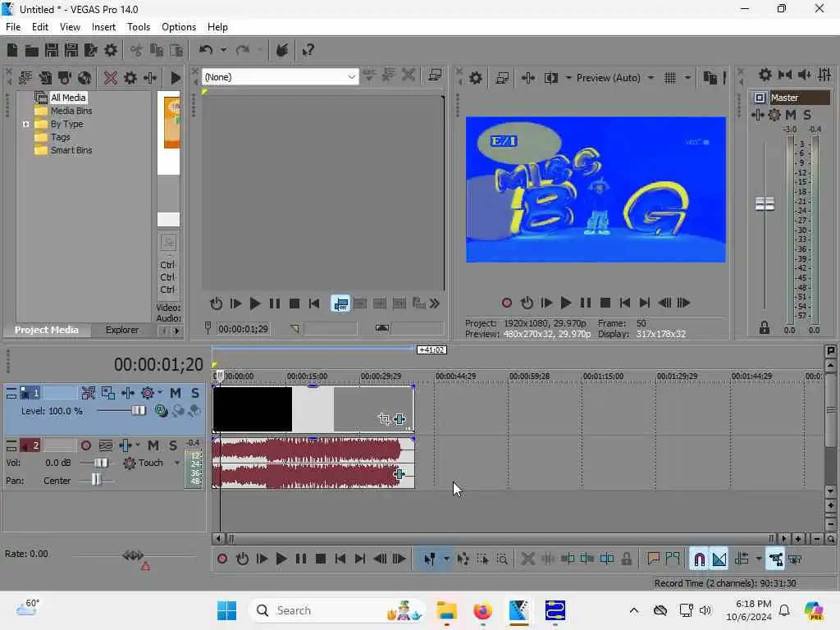
Task: Open video preview settings gear icon
Action: click(x=475, y=78)
